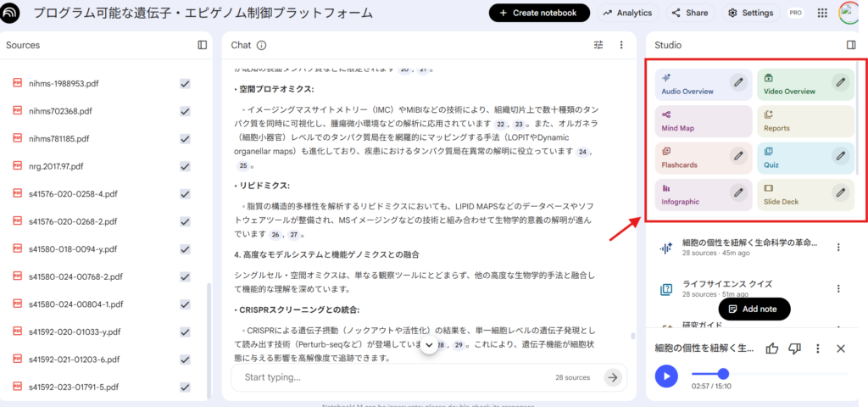Click the Chat info icon

[261, 45]
